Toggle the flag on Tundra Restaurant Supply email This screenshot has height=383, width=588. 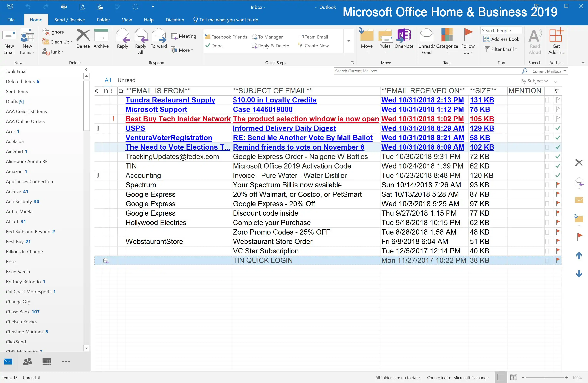click(x=558, y=100)
